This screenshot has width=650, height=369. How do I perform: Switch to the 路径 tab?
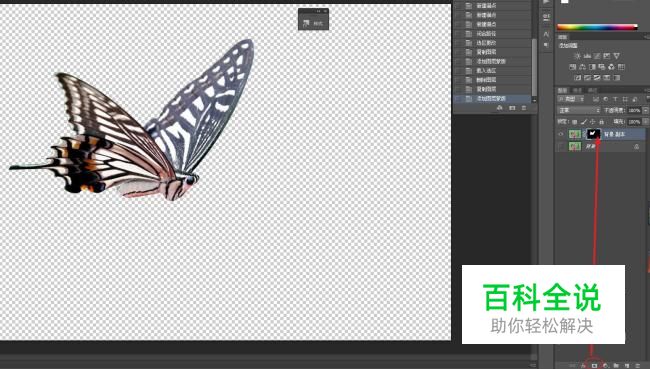(592, 90)
